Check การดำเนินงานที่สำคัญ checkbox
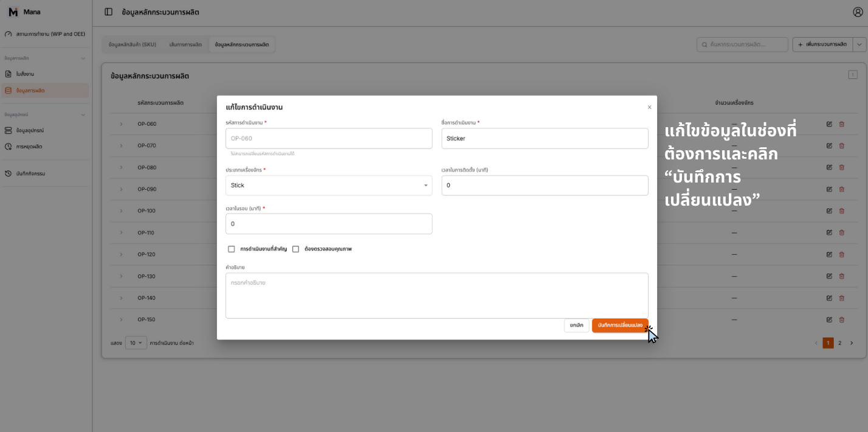Screen dimensions: 868x432 (x=231, y=248)
